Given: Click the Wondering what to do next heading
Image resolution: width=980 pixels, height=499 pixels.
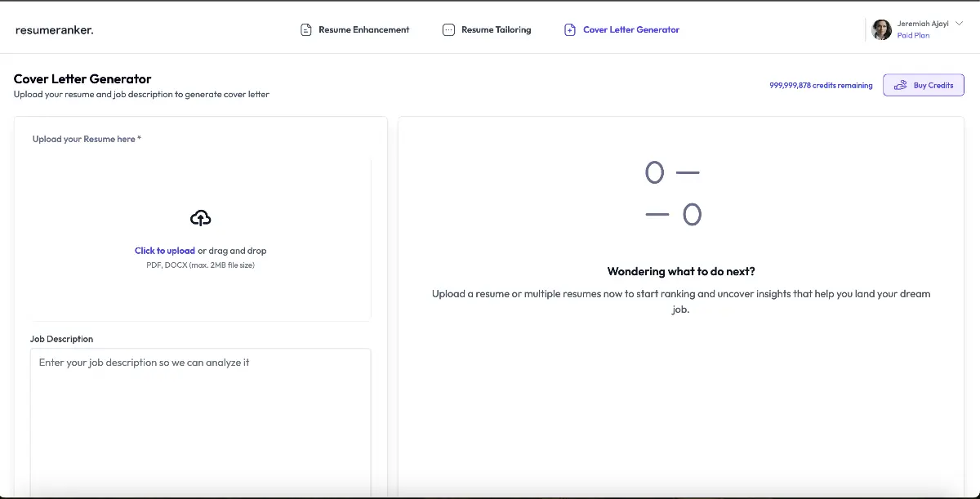Looking at the screenshot, I should point(681,271).
